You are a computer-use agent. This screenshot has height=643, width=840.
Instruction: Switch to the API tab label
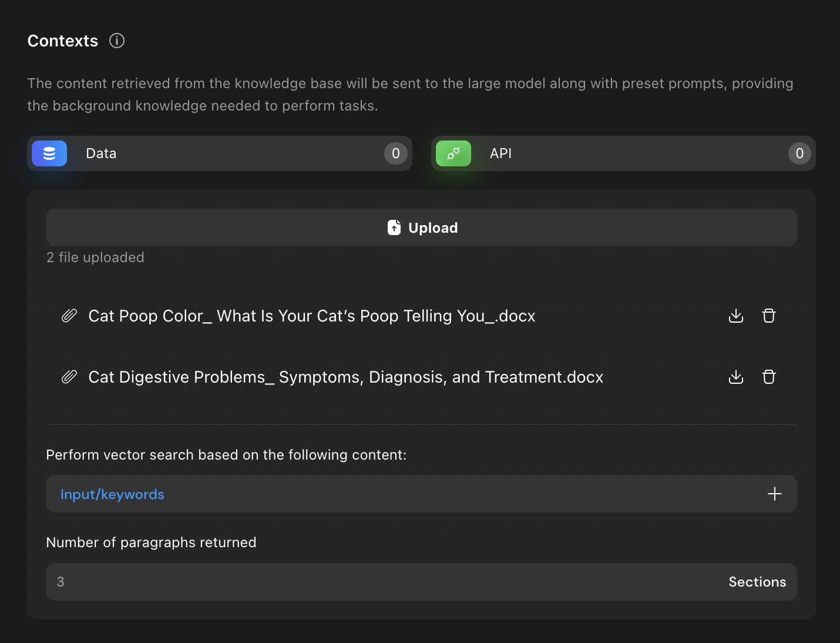(500, 153)
